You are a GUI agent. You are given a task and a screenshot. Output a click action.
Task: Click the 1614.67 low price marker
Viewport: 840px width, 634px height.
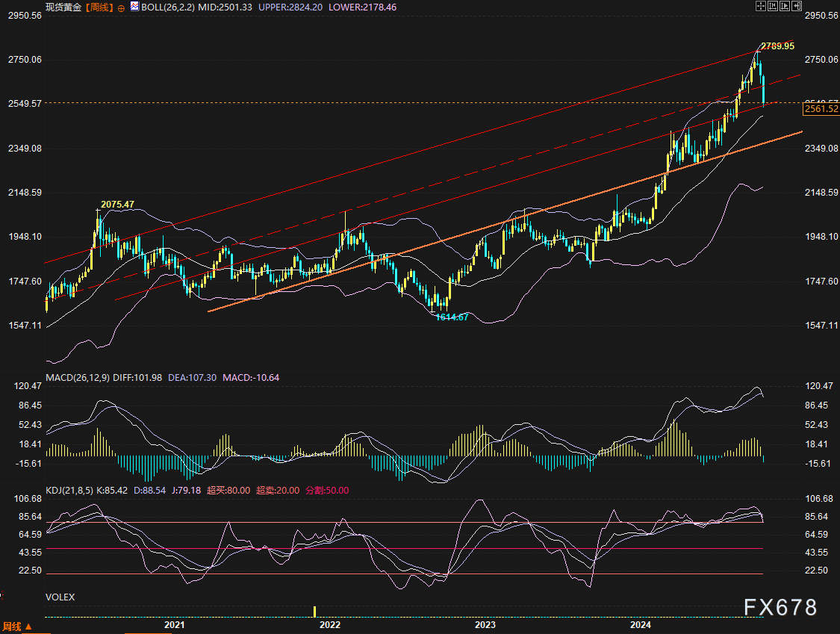point(452,317)
